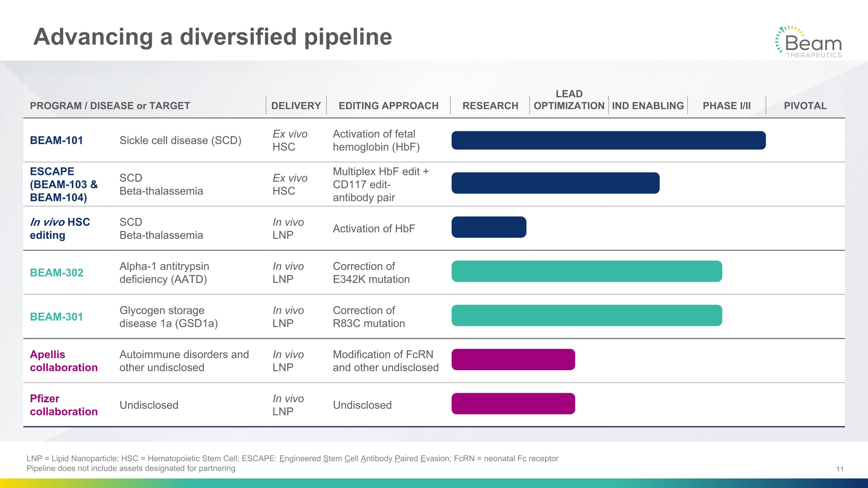Screen dimensions: 868x488
Task: Click the slide title Advancing a diversified pipeline
Action: click(x=213, y=37)
